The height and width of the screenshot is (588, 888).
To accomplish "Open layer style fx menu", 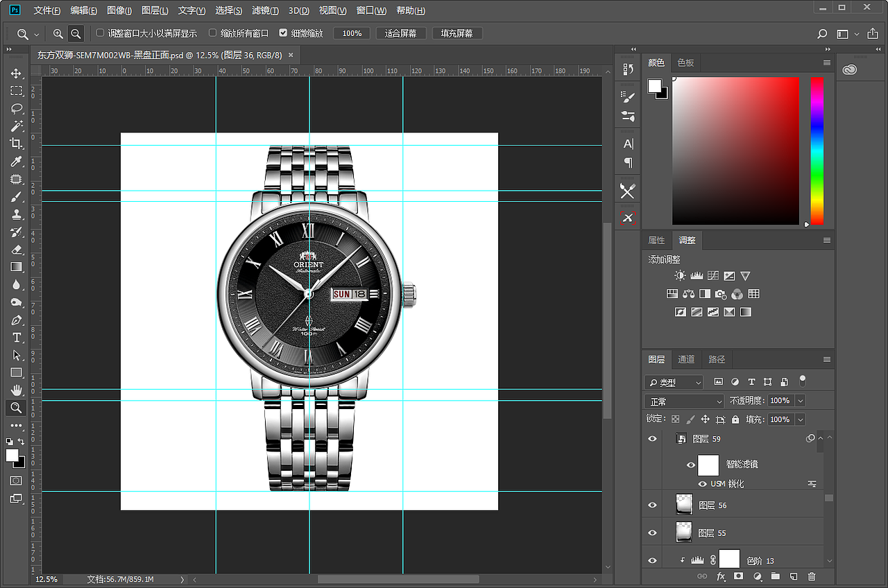I will coord(721,576).
